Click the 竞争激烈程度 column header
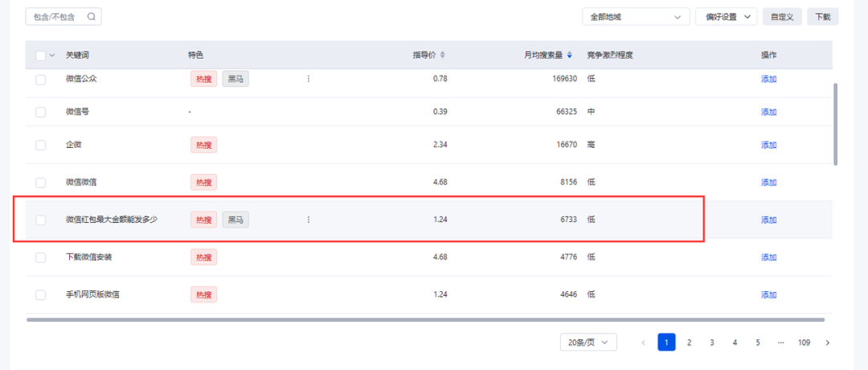 tap(610, 55)
